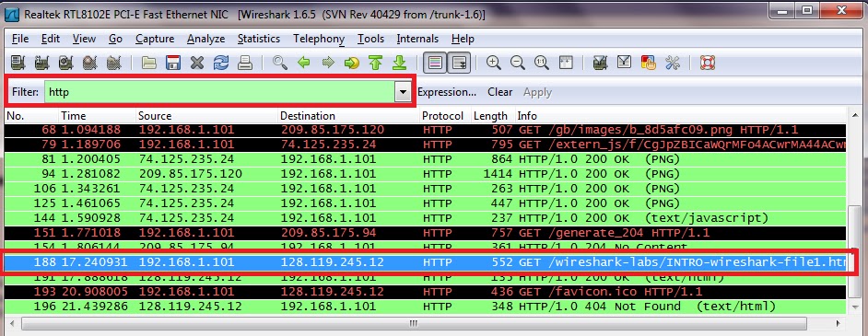Select packet 81 HTTP 200 OK PNG

426,159
